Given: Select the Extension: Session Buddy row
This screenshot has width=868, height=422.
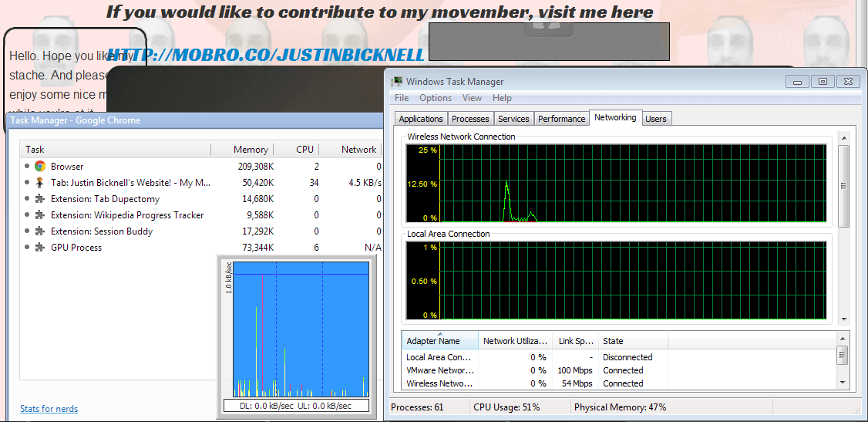Looking at the screenshot, I should pyautogui.click(x=201, y=231).
